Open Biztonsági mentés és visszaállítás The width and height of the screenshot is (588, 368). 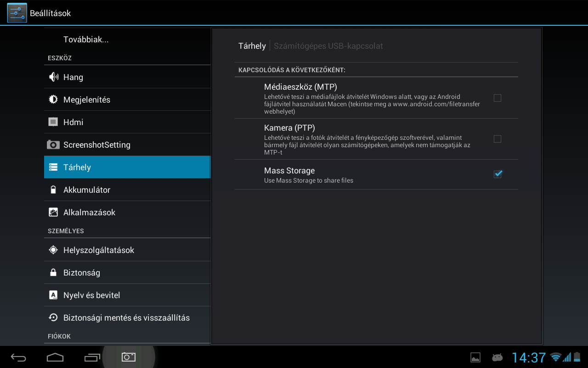click(x=127, y=318)
